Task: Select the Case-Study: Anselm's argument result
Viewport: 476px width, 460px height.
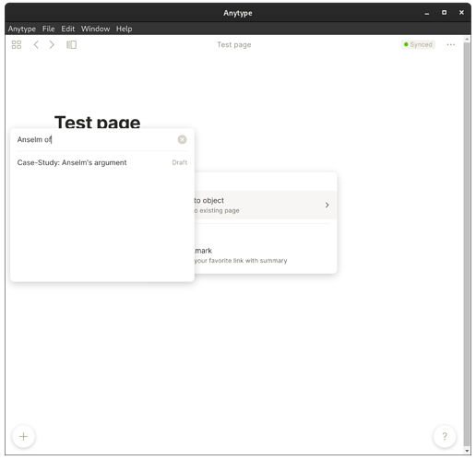Action: (x=102, y=162)
